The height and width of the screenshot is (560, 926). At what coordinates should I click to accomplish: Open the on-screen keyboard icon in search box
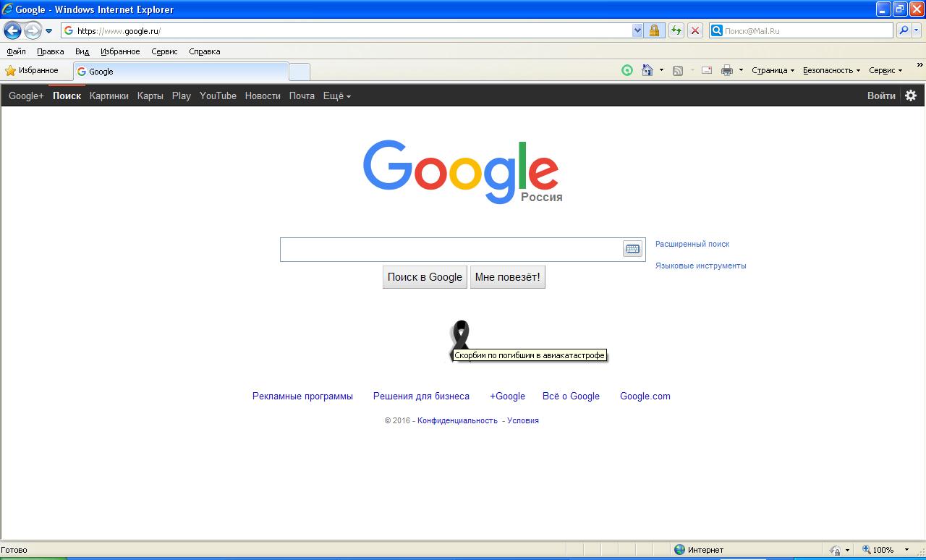632,249
